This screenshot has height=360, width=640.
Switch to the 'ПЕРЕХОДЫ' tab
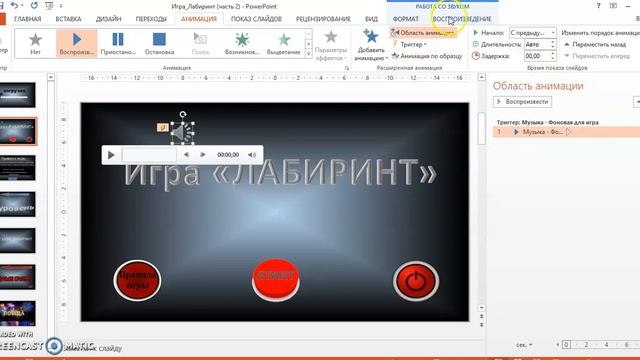(x=151, y=19)
